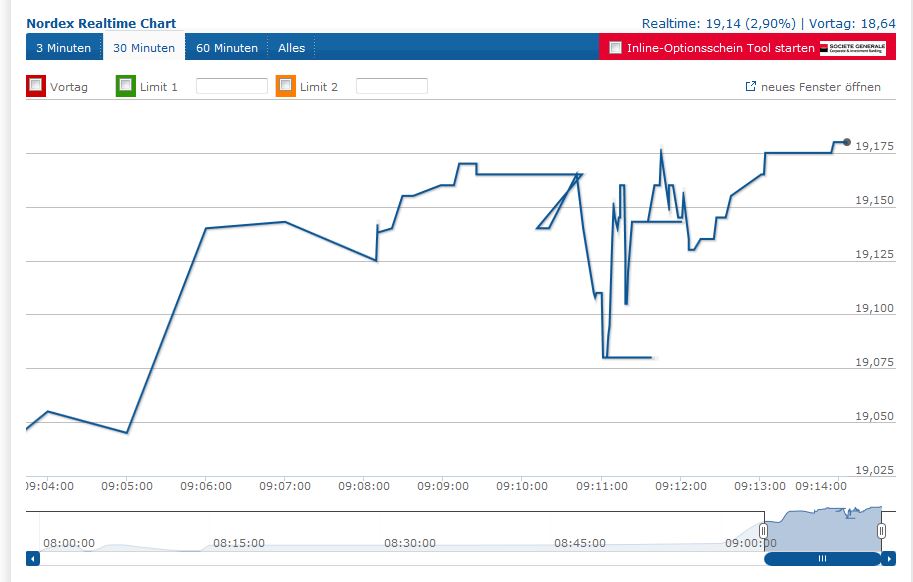Click 08:15:00 in the navigator timeline
Viewport: 913px width, 582px height.
point(239,543)
